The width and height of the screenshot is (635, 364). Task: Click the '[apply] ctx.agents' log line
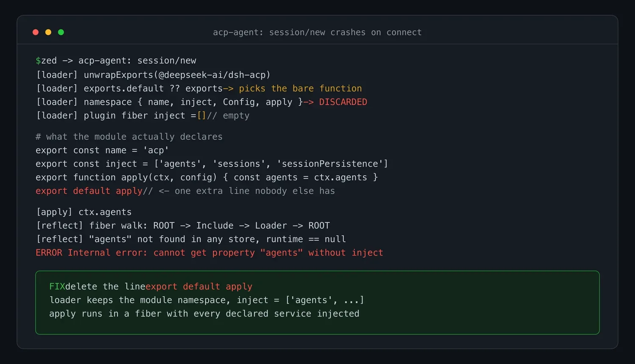click(x=84, y=212)
